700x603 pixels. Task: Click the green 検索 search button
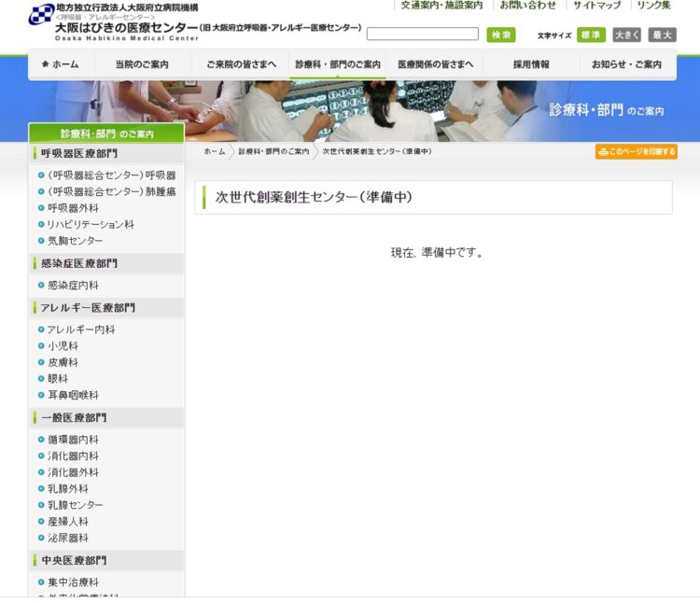(x=501, y=35)
